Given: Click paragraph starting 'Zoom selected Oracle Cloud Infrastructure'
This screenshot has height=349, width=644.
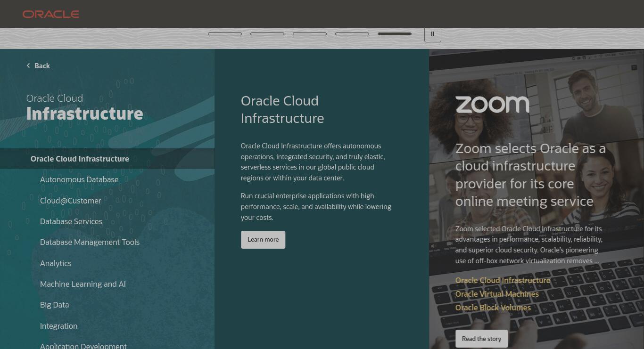Looking at the screenshot, I should (x=528, y=245).
